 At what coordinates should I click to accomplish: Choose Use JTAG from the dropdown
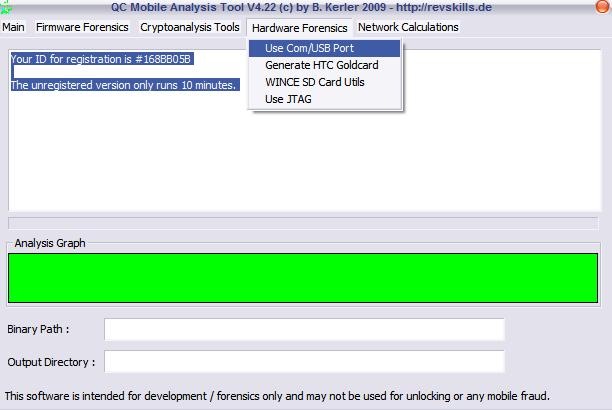pyautogui.click(x=288, y=99)
